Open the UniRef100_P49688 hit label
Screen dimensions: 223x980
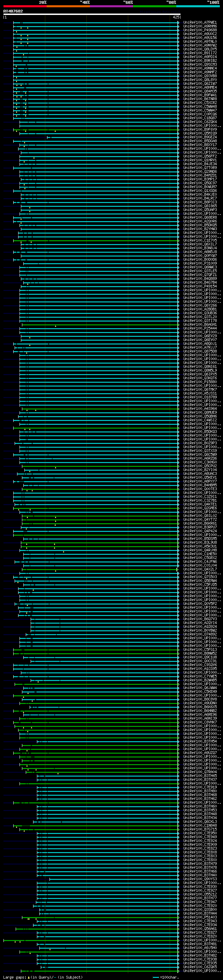point(200,30)
